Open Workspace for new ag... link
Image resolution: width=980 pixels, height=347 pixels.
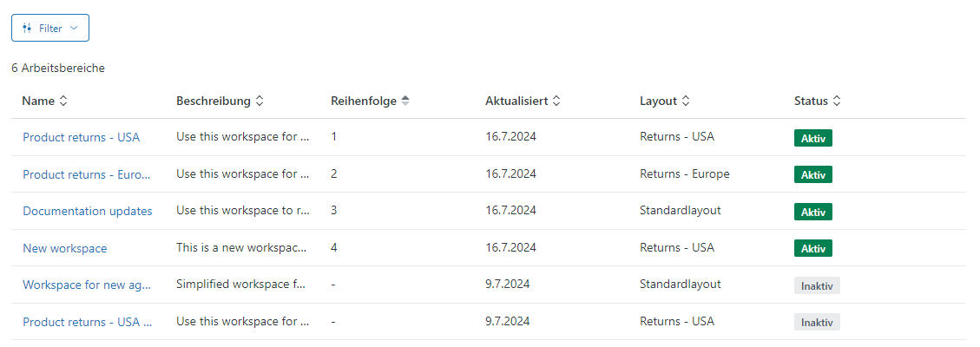tap(87, 285)
